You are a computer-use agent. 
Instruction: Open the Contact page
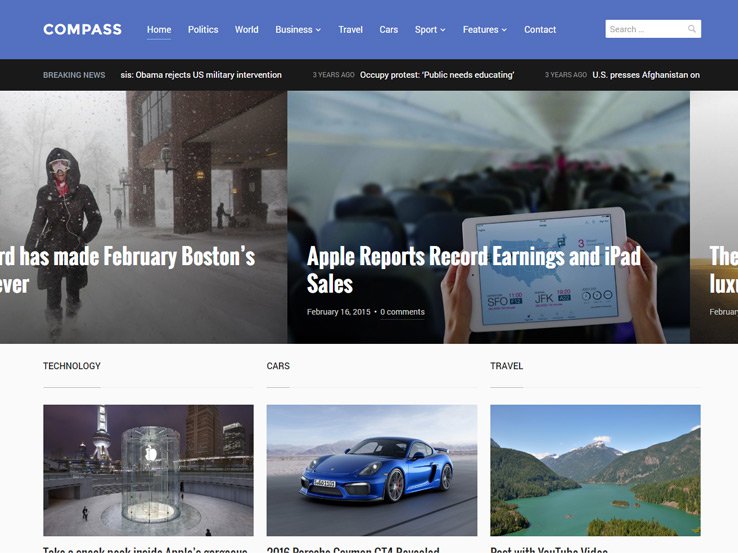coord(540,29)
